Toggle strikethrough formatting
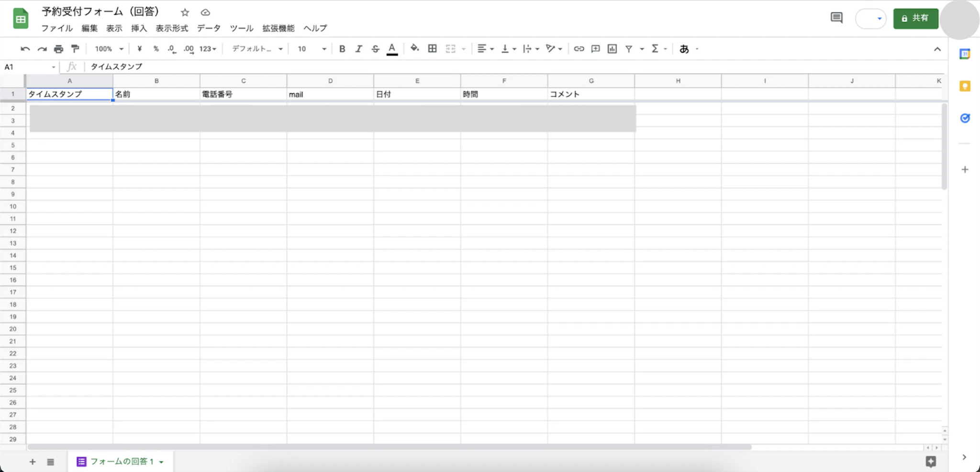 pyautogui.click(x=375, y=48)
